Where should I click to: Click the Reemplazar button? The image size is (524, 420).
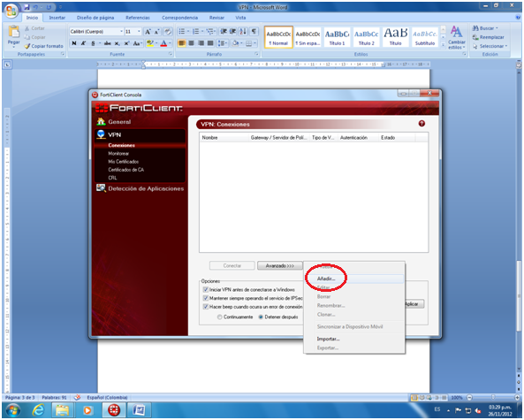(x=489, y=37)
